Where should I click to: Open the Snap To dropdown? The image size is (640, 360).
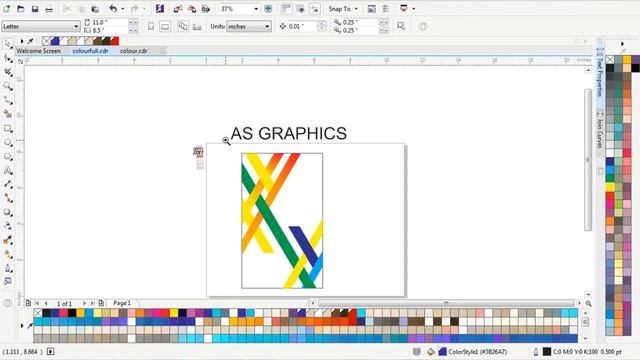[343, 9]
